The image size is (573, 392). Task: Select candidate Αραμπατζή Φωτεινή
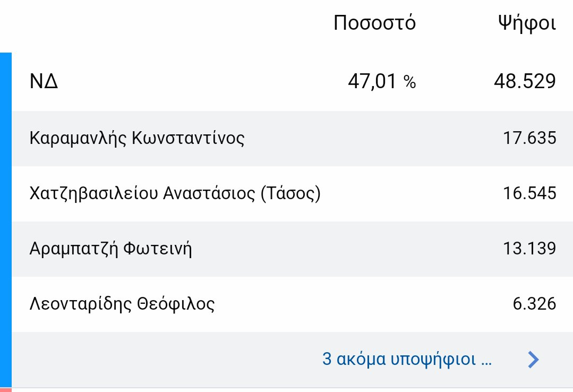click(x=110, y=249)
